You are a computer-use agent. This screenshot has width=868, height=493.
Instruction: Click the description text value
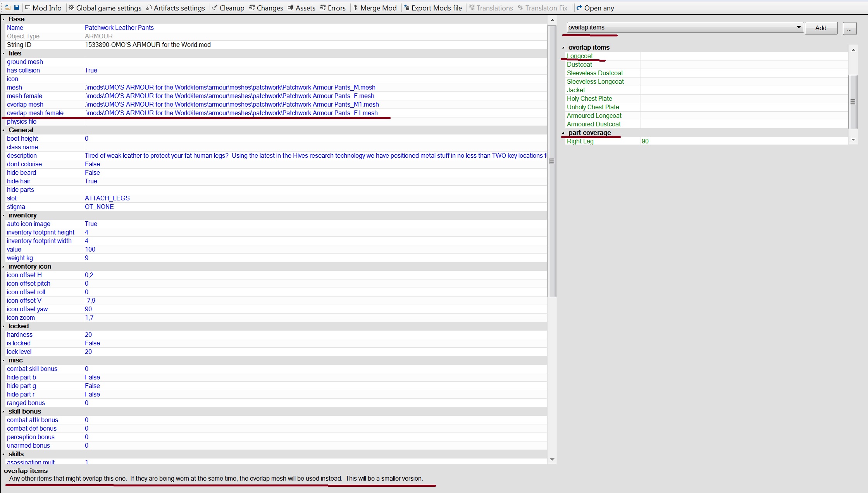[x=315, y=155]
